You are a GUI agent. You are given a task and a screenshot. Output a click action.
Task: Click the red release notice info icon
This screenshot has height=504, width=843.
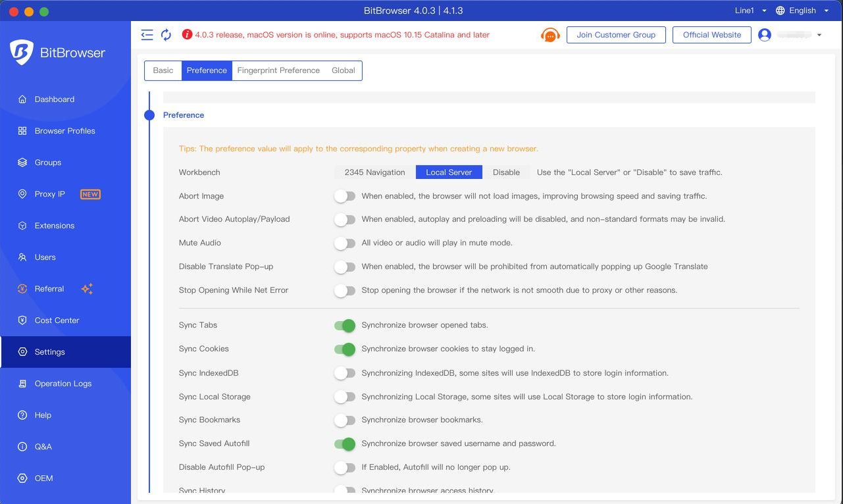point(187,35)
